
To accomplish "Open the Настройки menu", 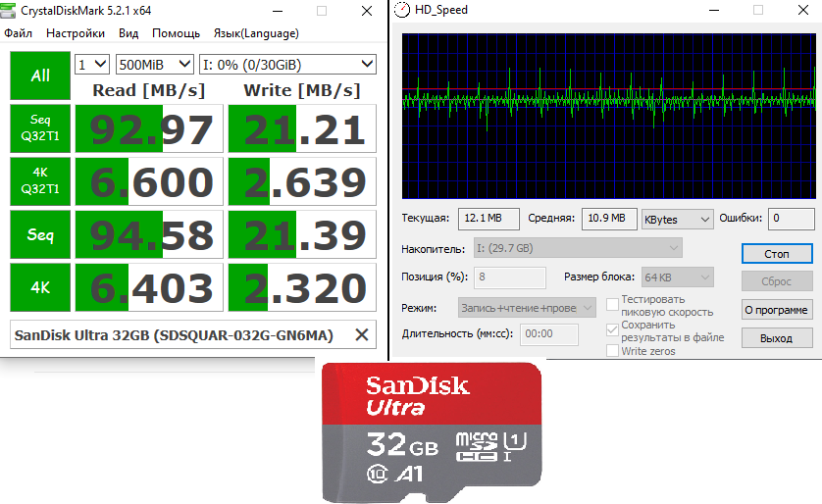I will click(x=76, y=32).
